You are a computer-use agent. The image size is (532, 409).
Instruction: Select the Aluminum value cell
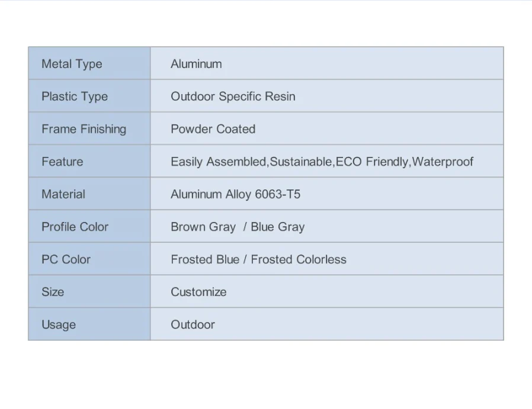pyautogui.click(x=196, y=64)
